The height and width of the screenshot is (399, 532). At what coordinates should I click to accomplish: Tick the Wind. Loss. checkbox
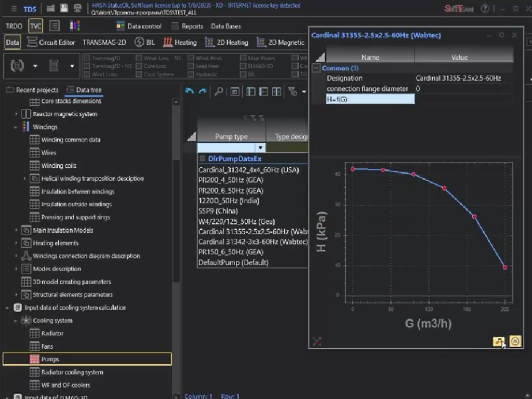tap(87, 74)
